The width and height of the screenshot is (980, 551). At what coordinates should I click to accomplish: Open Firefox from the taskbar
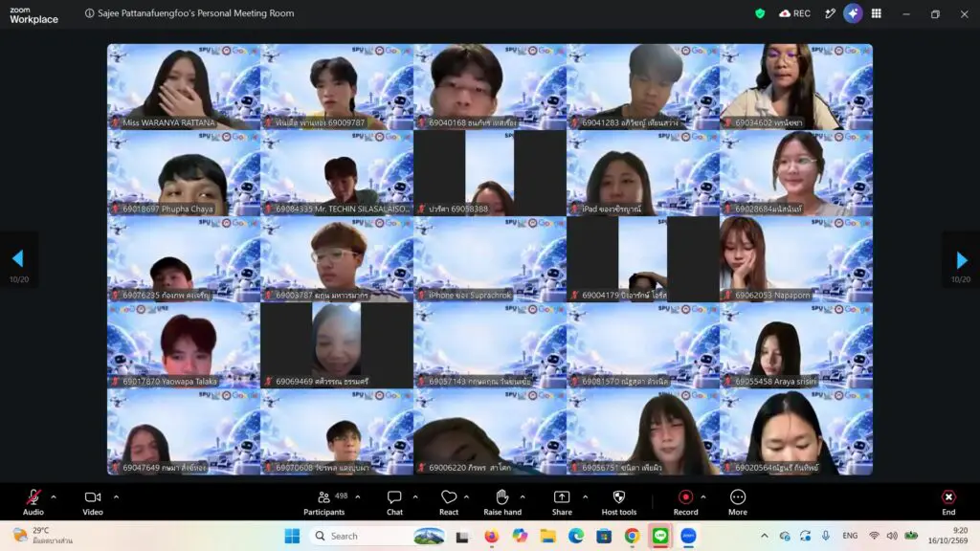click(x=492, y=536)
